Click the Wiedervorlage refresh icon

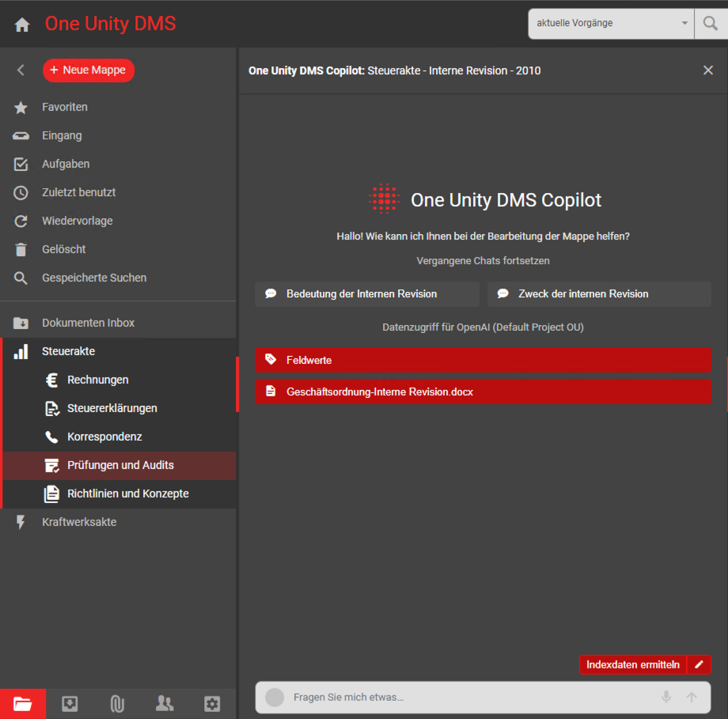click(21, 221)
